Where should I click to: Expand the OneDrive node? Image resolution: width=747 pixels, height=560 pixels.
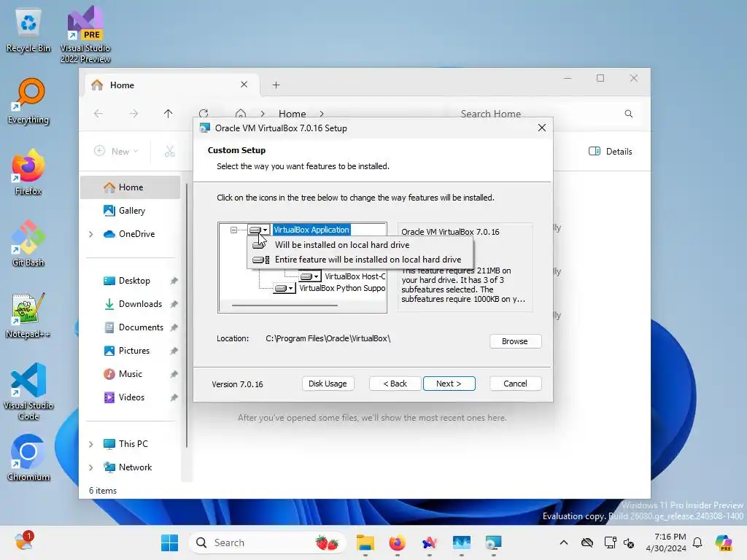tap(91, 234)
